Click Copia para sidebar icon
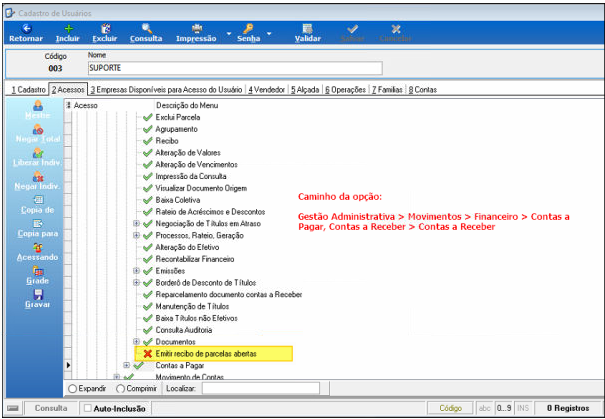 coord(38,224)
